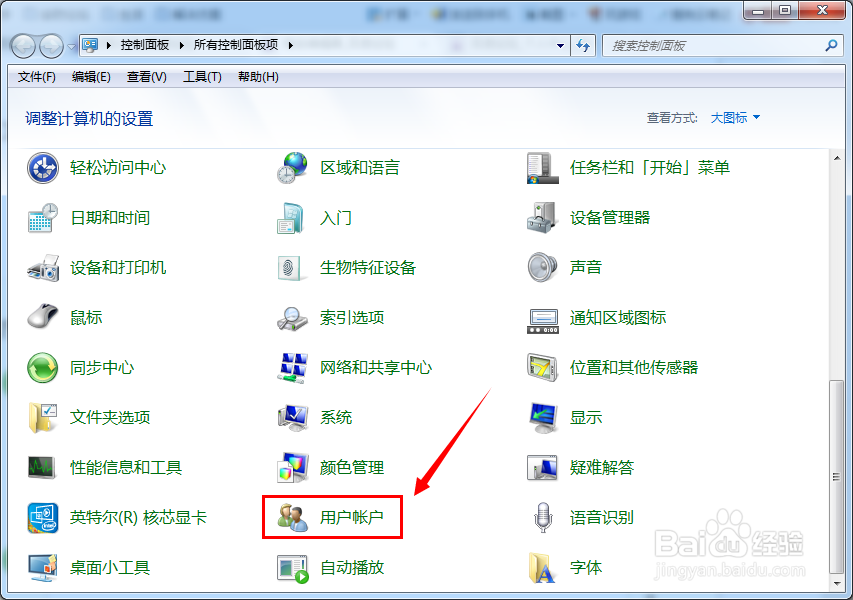Go forward with the Forward navigation button

click(52, 46)
